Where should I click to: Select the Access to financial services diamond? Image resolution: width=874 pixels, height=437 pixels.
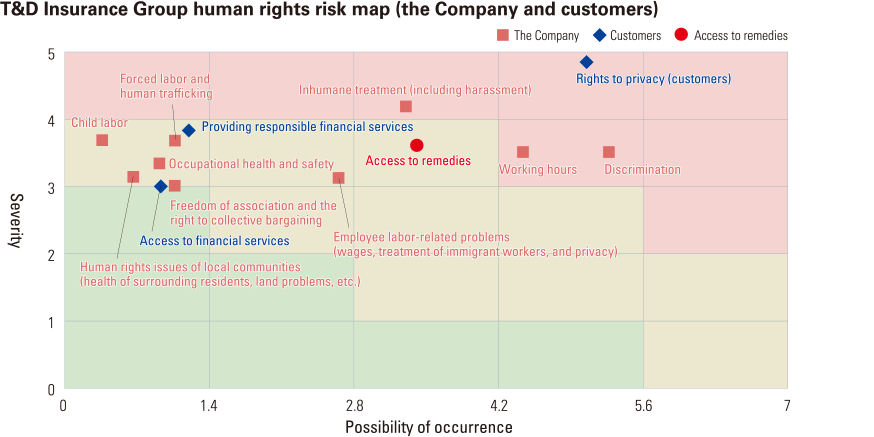click(160, 186)
